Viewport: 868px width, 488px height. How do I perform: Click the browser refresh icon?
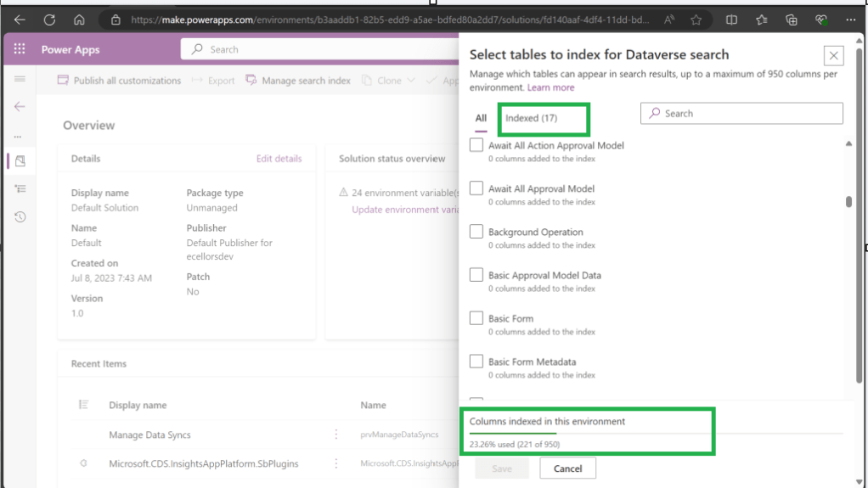49,20
